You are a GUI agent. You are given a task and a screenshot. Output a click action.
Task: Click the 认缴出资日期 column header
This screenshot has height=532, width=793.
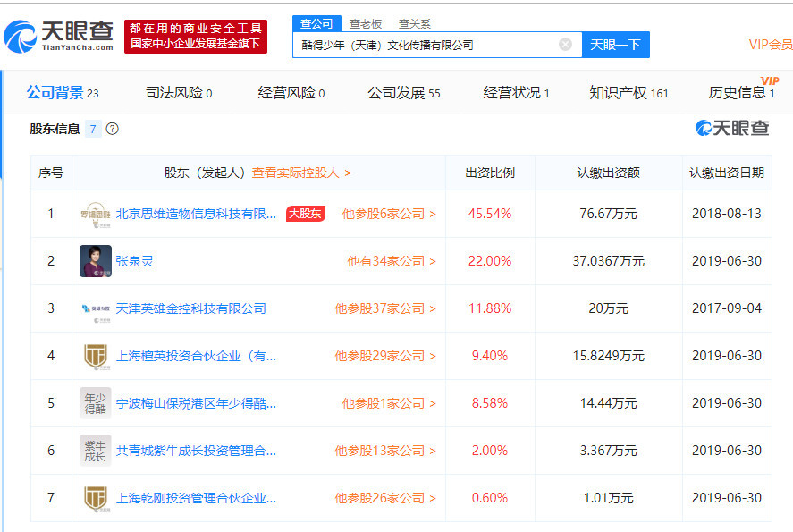[x=727, y=173]
